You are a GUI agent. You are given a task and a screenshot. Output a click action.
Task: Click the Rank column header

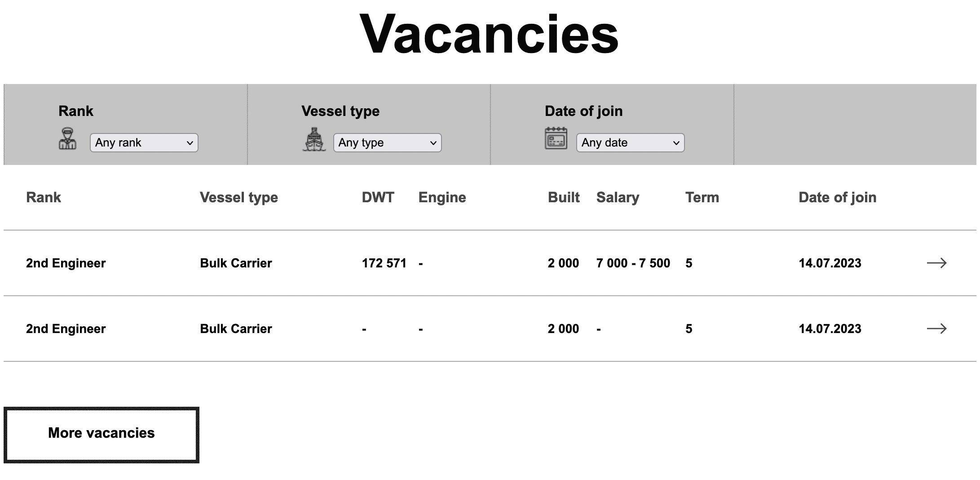tap(43, 197)
